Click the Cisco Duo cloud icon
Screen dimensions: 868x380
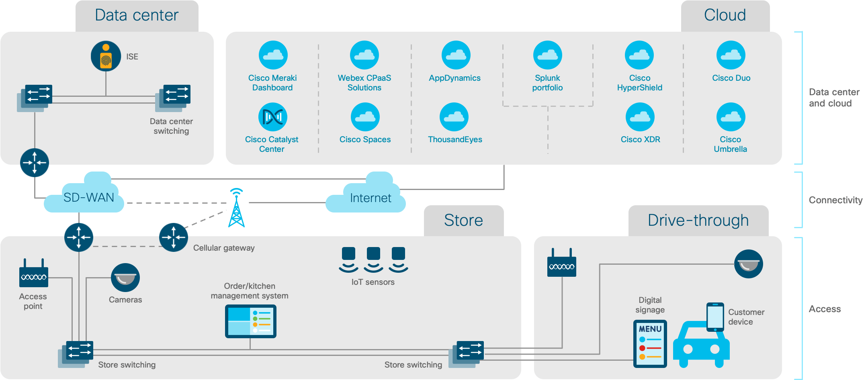tap(731, 55)
